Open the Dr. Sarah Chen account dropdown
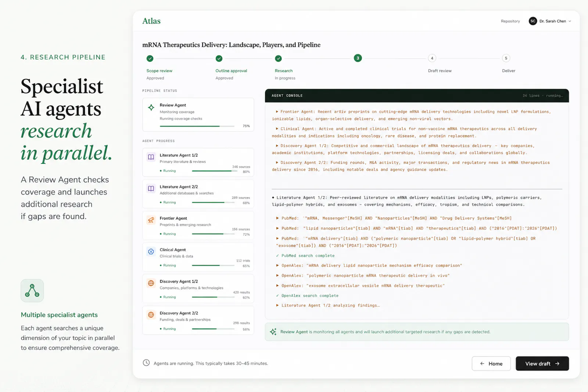 (x=550, y=21)
